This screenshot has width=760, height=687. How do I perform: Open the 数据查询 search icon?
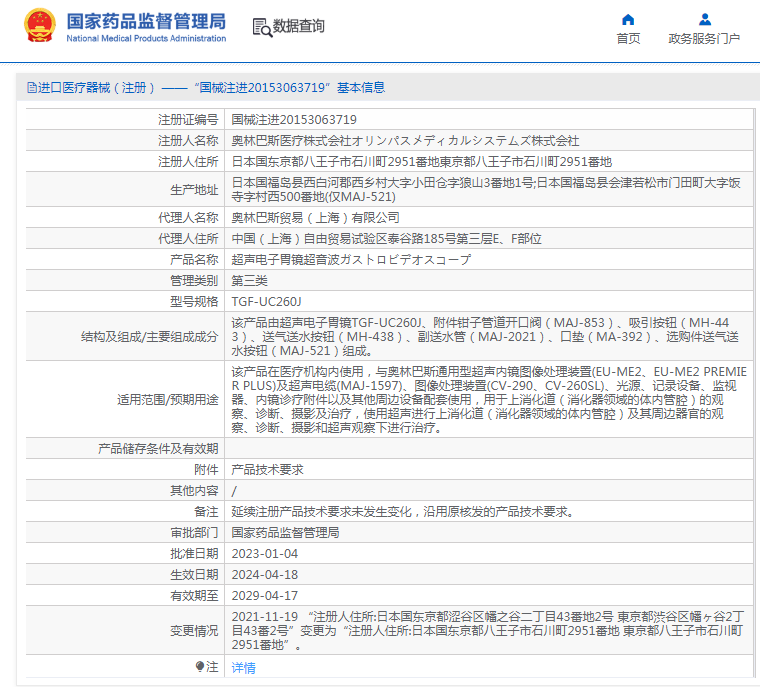click(x=262, y=28)
